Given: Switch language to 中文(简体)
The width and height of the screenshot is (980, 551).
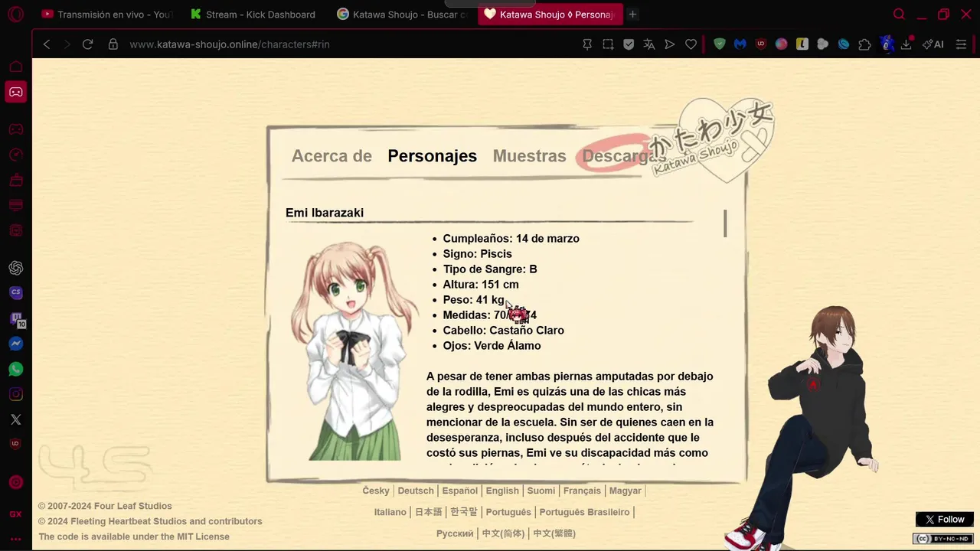Looking at the screenshot, I should 503,533.
